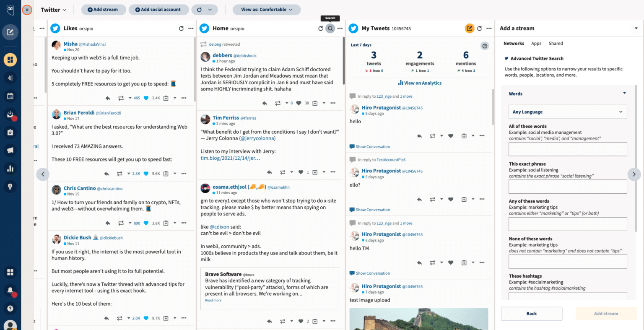Open the View as: Comfortable dropdown
The height and width of the screenshot is (330, 644).
tap(267, 9)
